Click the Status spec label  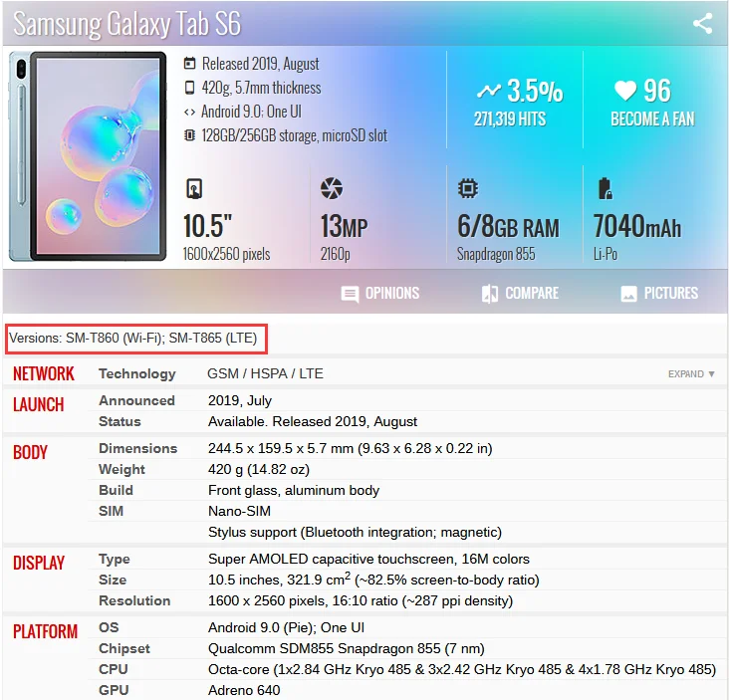coord(120,421)
